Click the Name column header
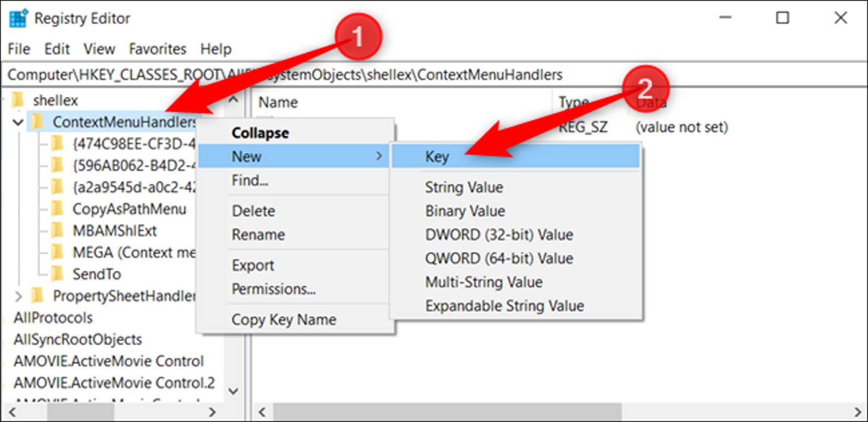The width and height of the screenshot is (868, 422). click(278, 102)
